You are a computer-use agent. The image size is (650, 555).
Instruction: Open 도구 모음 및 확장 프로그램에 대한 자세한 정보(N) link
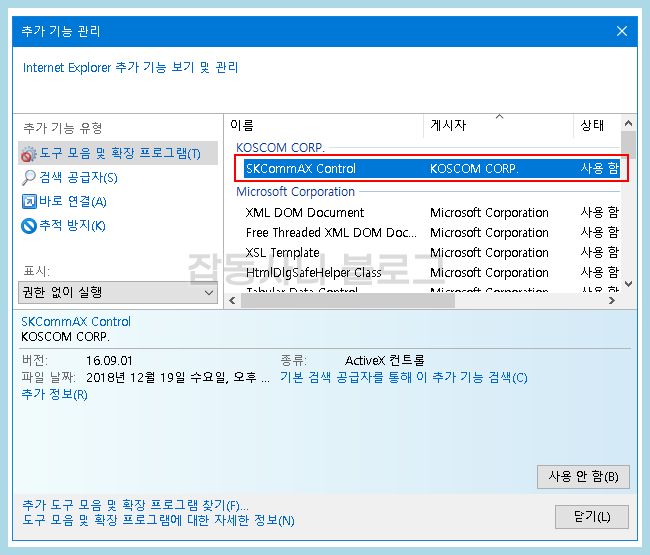158,520
